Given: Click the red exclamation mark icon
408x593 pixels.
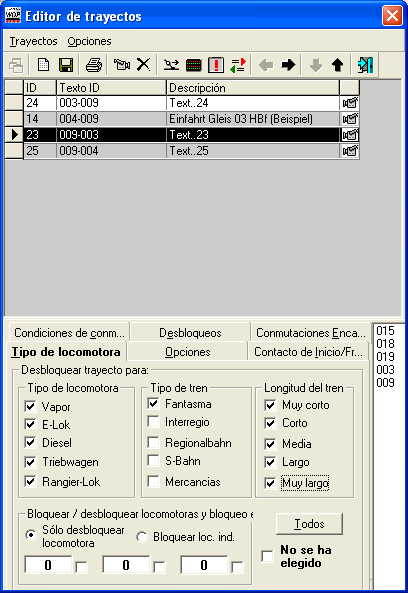Looking at the screenshot, I should click(x=216, y=65).
